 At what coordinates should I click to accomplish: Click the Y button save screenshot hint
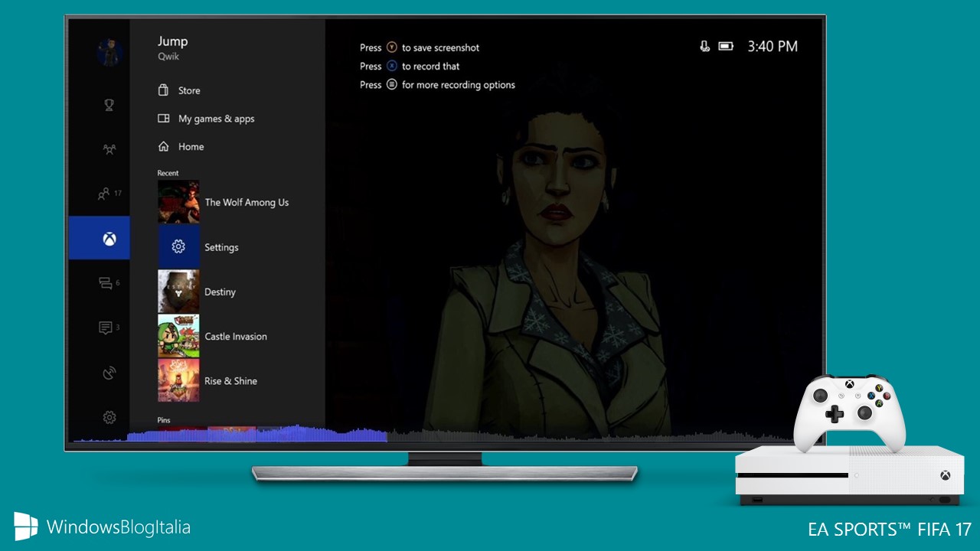pos(392,47)
